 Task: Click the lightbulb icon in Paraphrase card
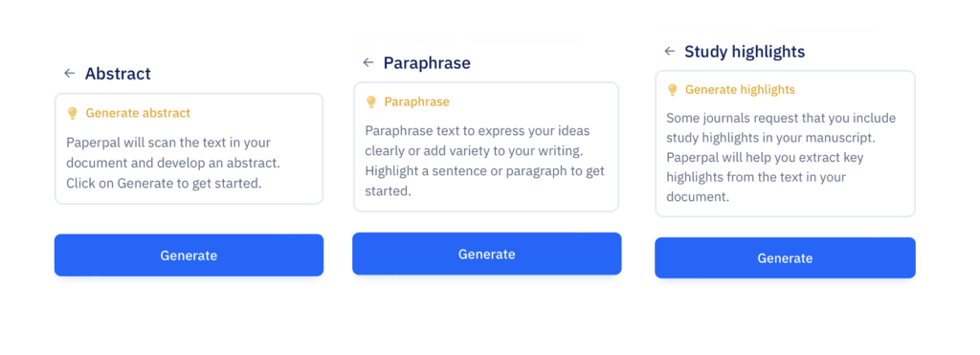pos(371,101)
